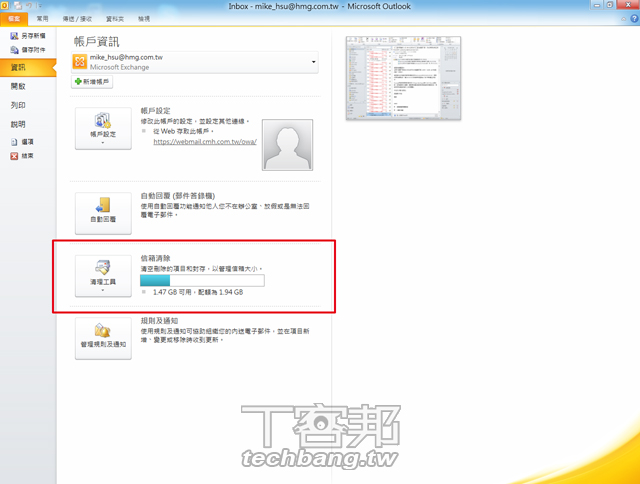
Task: Click the 規則及通知 section title
Action: (x=159, y=321)
